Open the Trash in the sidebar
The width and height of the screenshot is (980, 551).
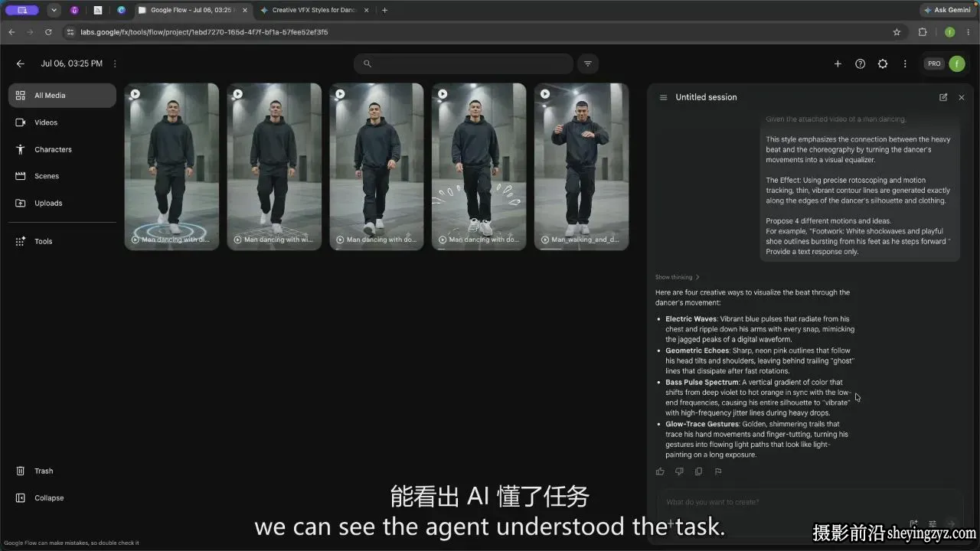[62, 471]
